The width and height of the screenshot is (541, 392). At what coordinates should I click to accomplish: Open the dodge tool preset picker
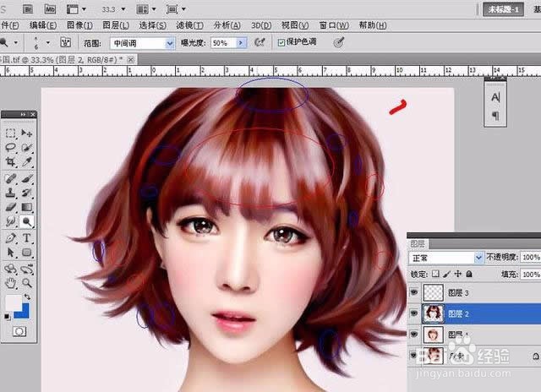coord(16,42)
